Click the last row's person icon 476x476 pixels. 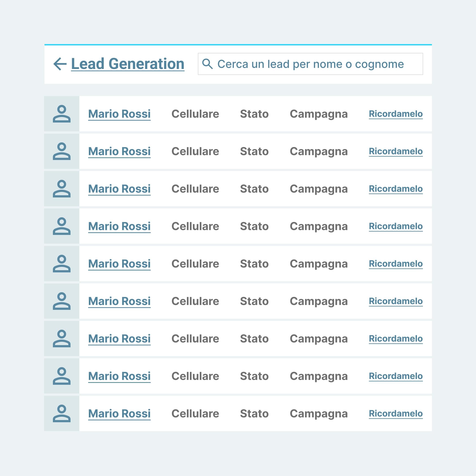pos(62,413)
